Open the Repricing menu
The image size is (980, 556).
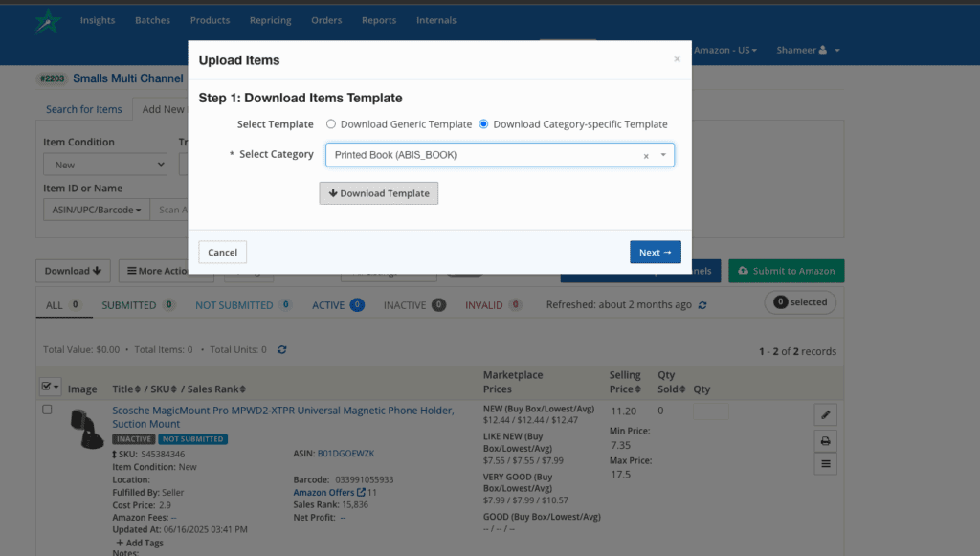pyautogui.click(x=271, y=20)
